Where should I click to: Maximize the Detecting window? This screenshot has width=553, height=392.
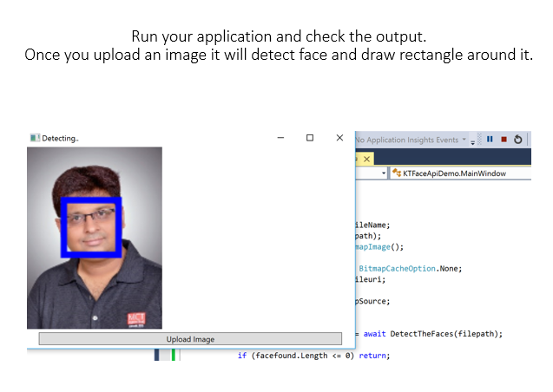coord(310,138)
